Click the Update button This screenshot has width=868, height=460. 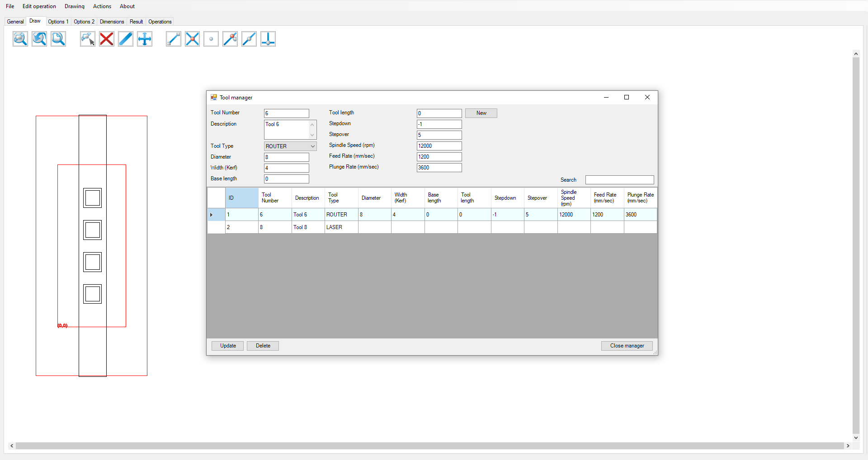tap(228, 346)
